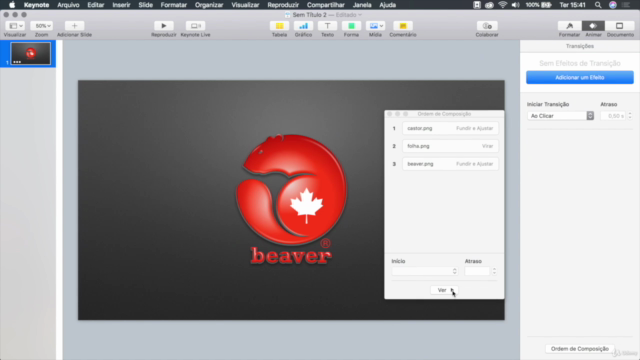
Task: Insert a shape with Forma icon
Action: (351, 26)
